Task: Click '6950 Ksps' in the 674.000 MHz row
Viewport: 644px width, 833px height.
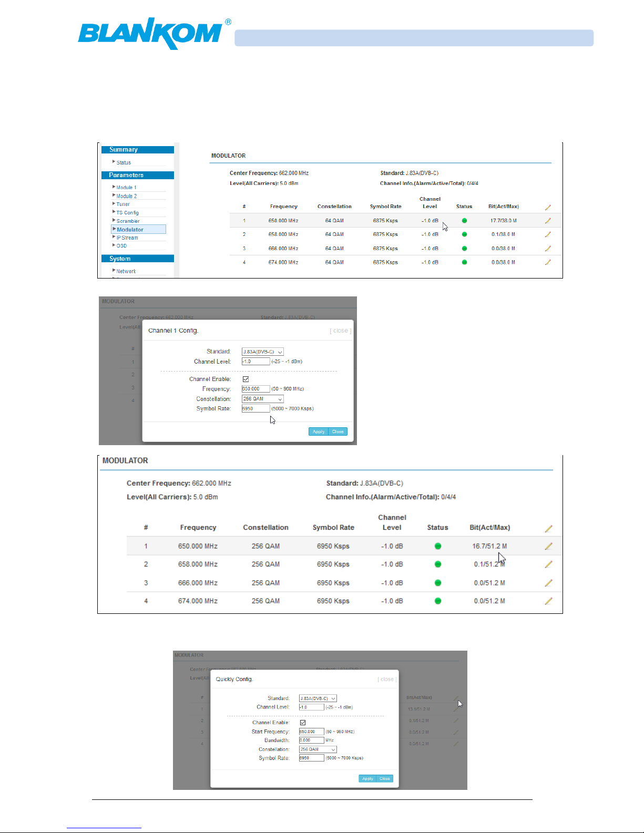Action: (x=333, y=601)
